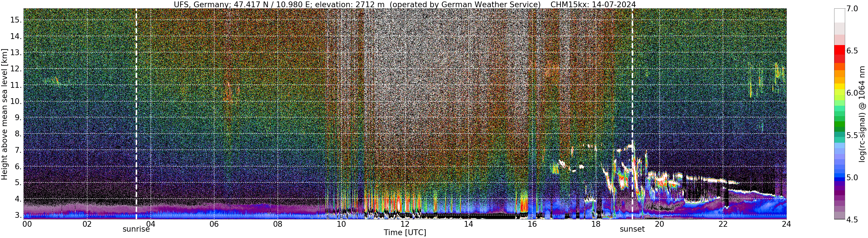Click the y-axis tick label '6.'
The image size is (868, 238).
point(18,166)
